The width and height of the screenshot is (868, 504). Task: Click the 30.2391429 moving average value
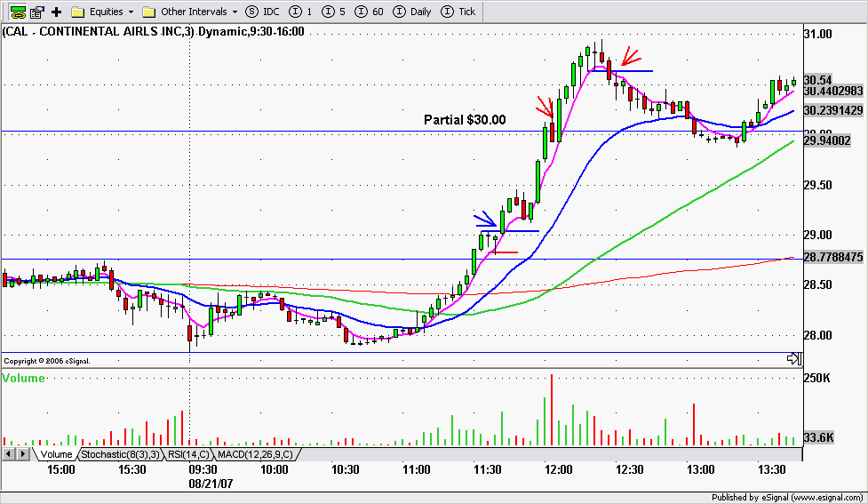click(x=833, y=111)
